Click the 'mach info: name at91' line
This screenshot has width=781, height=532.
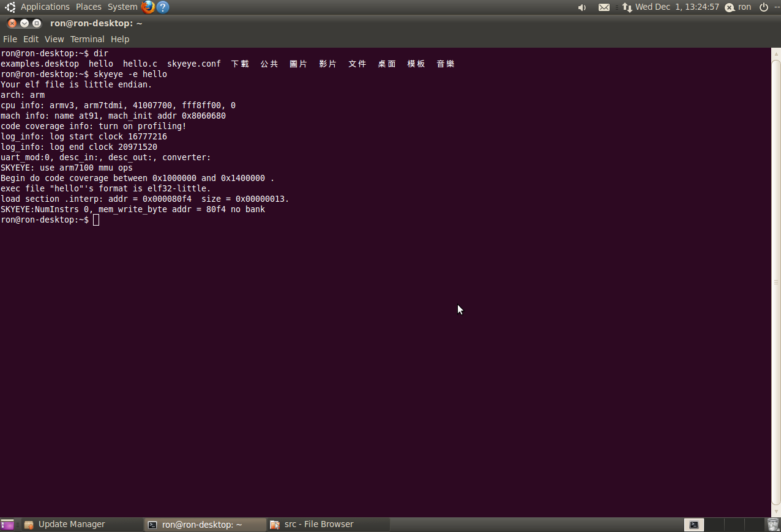pyautogui.click(x=113, y=116)
